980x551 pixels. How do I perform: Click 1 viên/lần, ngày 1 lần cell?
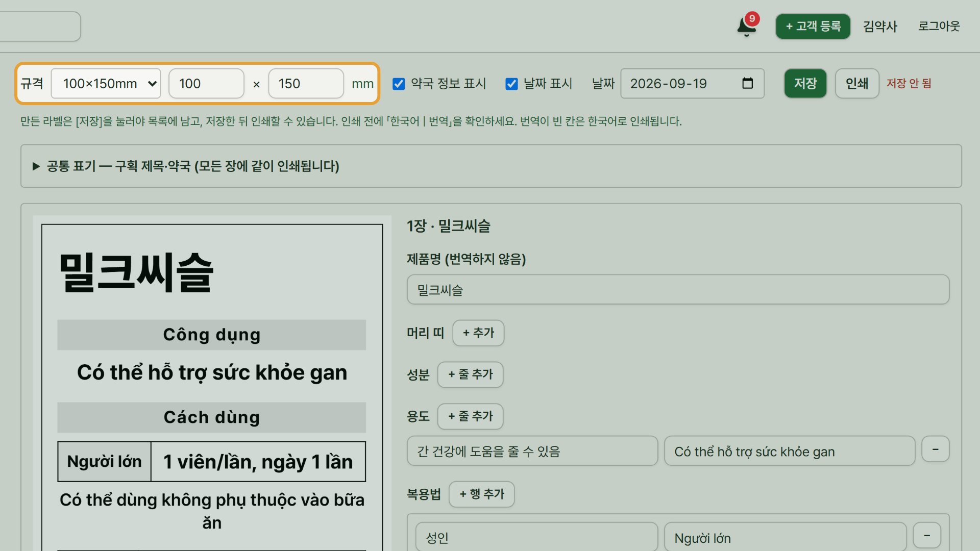coord(258,462)
